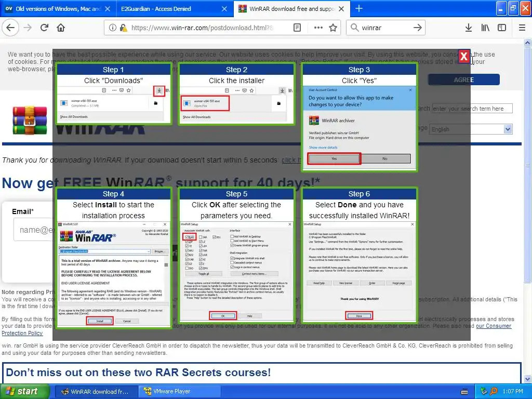
Task: Switch to Old versions of Windows tab
Action: 58,9
